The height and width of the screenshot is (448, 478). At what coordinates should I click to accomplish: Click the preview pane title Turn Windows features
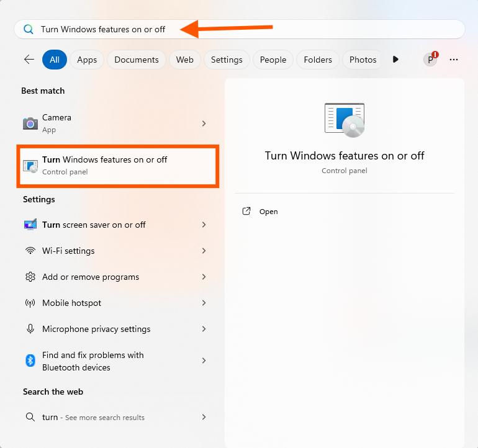pyautogui.click(x=345, y=156)
